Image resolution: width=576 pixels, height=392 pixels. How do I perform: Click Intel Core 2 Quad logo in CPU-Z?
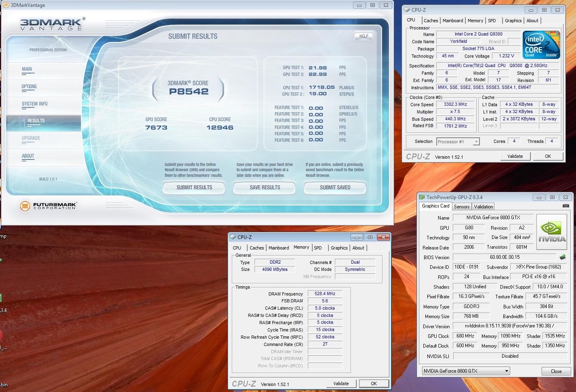point(541,45)
